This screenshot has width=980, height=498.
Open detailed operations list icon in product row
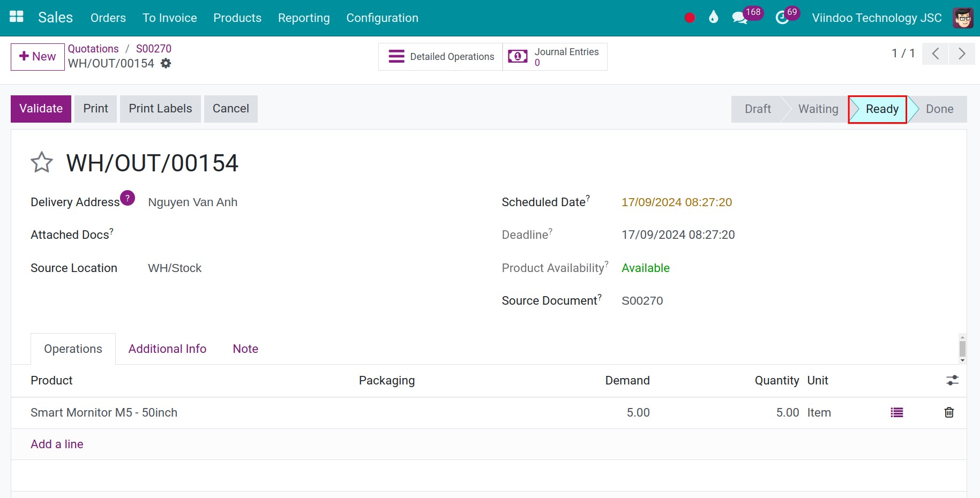click(896, 412)
